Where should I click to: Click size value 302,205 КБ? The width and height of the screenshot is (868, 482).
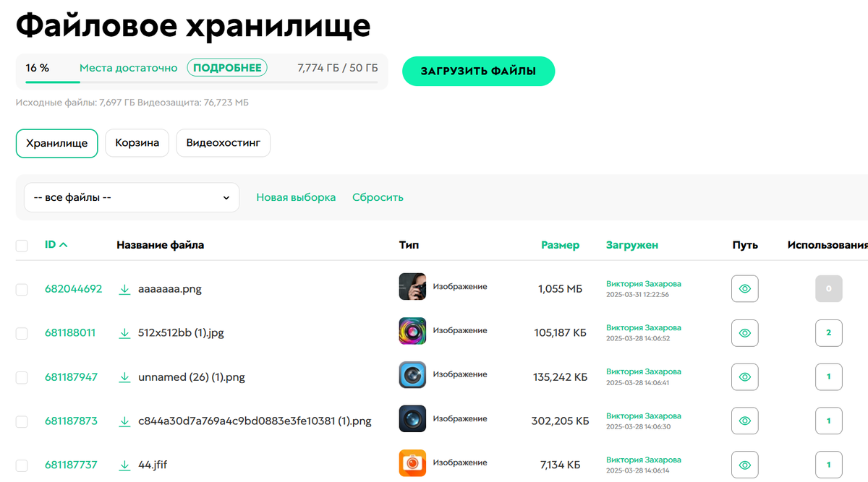coord(561,421)
